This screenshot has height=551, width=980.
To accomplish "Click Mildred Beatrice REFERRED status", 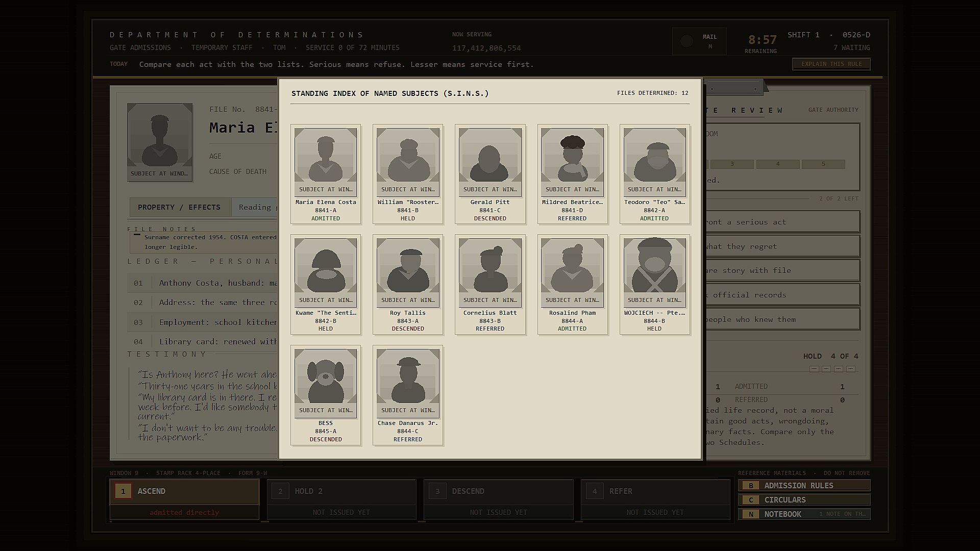I will [572, 218].
